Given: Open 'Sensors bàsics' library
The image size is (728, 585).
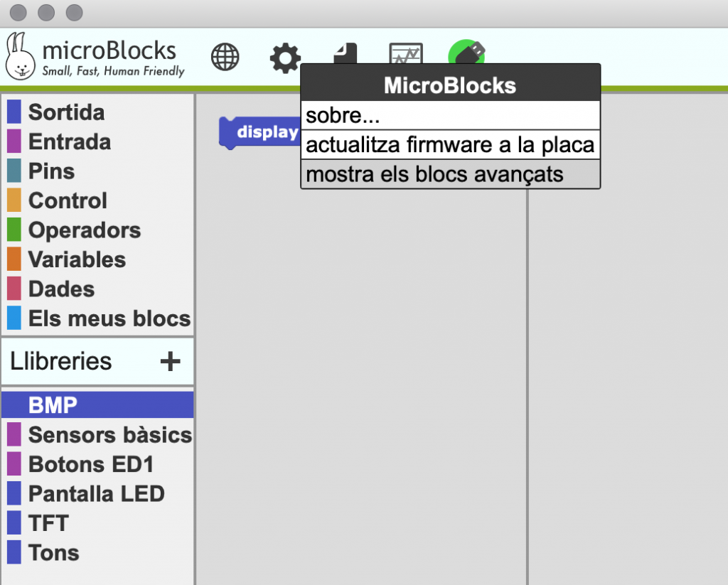Looking at the screenshot, I should click(109, 435).
